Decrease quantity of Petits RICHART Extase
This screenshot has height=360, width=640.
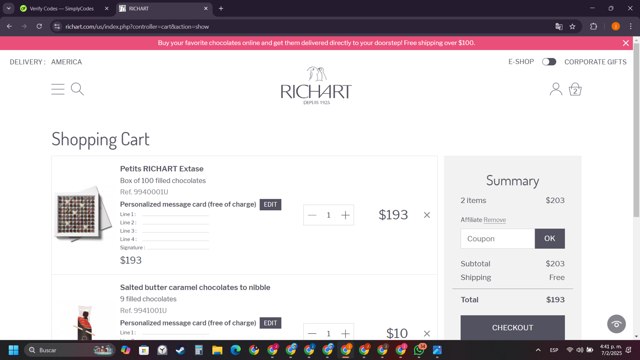[312, 215]
